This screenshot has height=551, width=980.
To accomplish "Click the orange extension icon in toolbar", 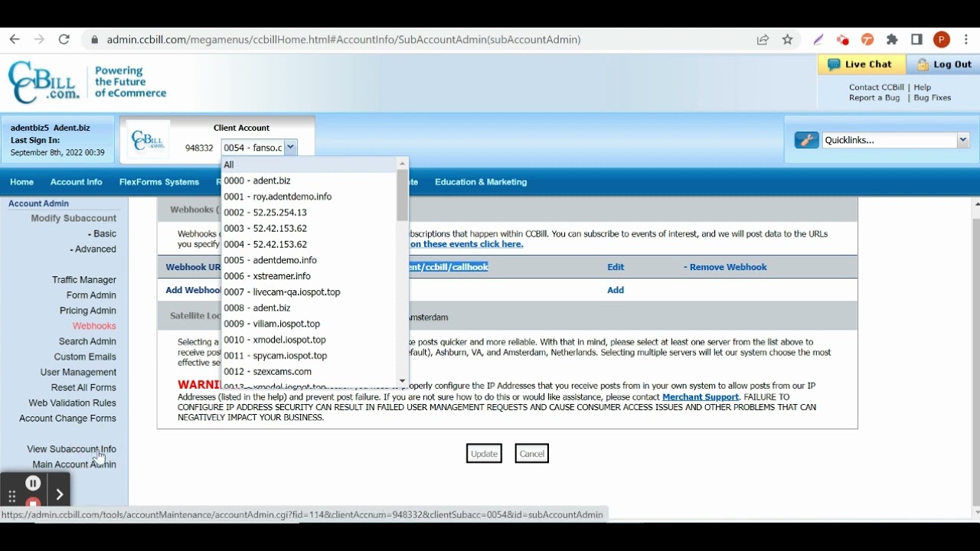I will click(867, 40).
